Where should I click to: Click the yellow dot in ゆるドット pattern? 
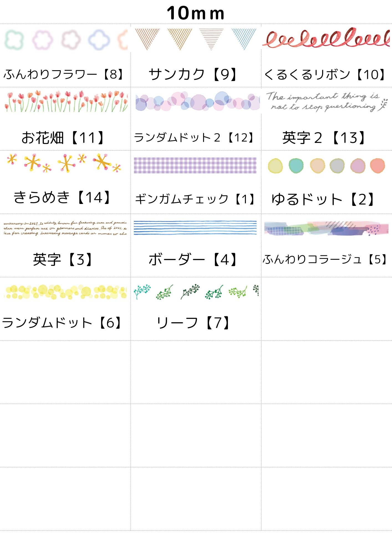pos(275,166)
